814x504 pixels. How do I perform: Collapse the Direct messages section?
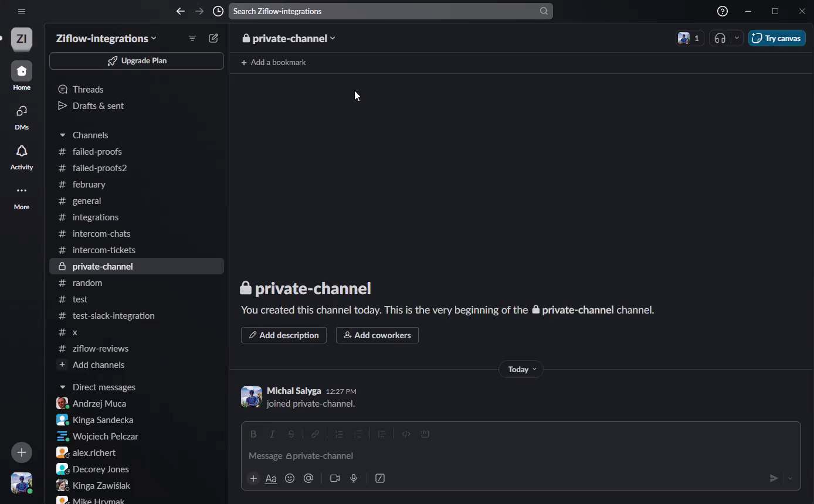pyautogui.click(x=63, y=387)
